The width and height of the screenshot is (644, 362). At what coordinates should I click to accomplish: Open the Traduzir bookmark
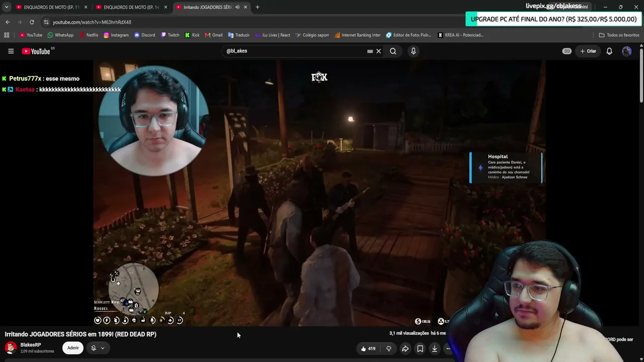238,35
